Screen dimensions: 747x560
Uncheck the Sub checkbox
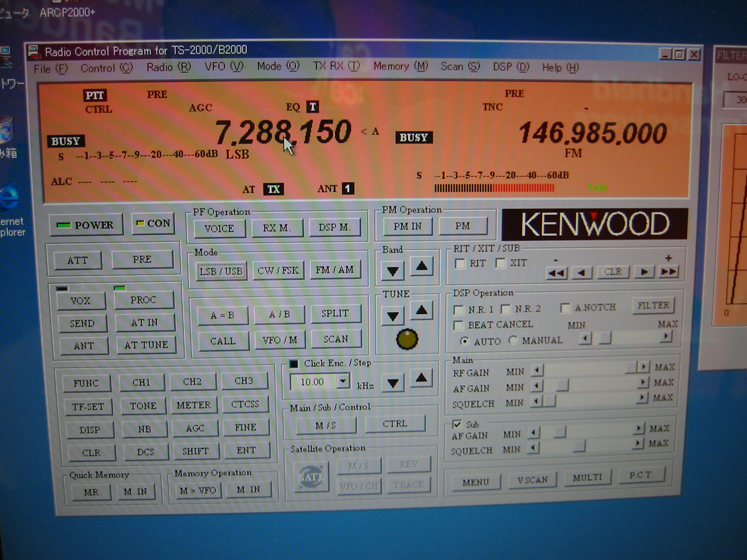[457, 424]
